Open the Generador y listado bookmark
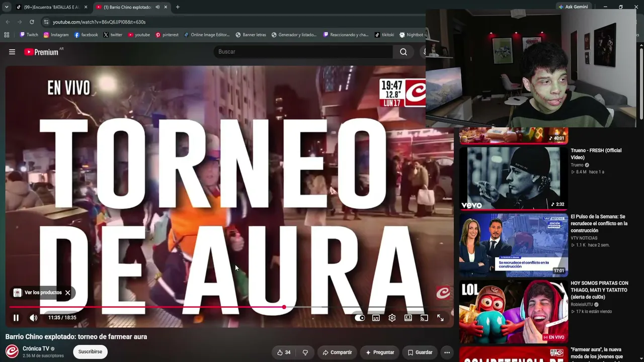The image size is (644, 362). point(294,35)
